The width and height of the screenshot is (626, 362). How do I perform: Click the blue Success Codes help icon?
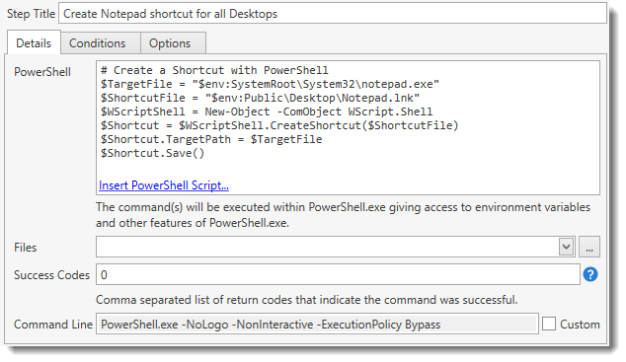coord(590,274)
